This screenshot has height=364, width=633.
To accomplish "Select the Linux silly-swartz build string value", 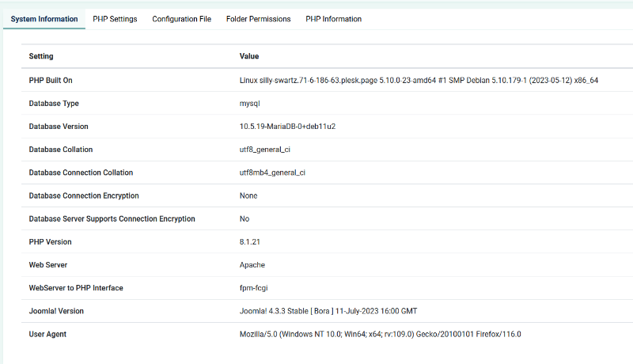I will coord(419,80).
